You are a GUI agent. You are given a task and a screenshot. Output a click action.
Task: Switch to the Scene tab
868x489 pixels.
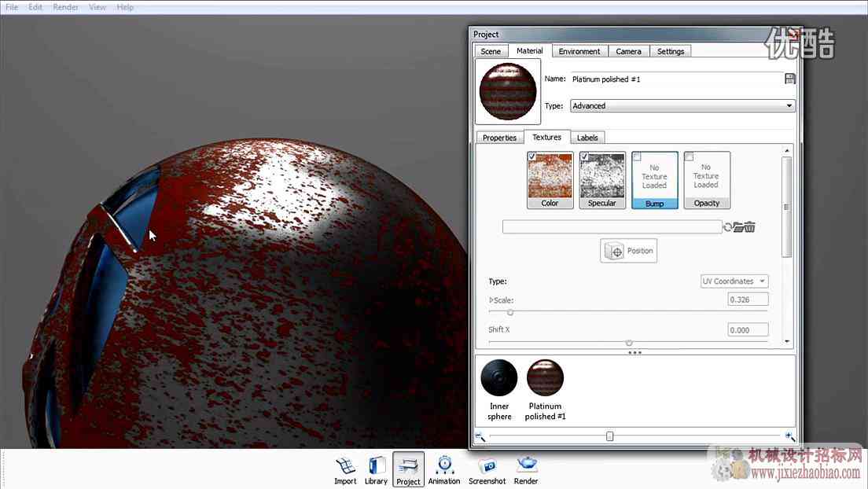coord(491,51)
